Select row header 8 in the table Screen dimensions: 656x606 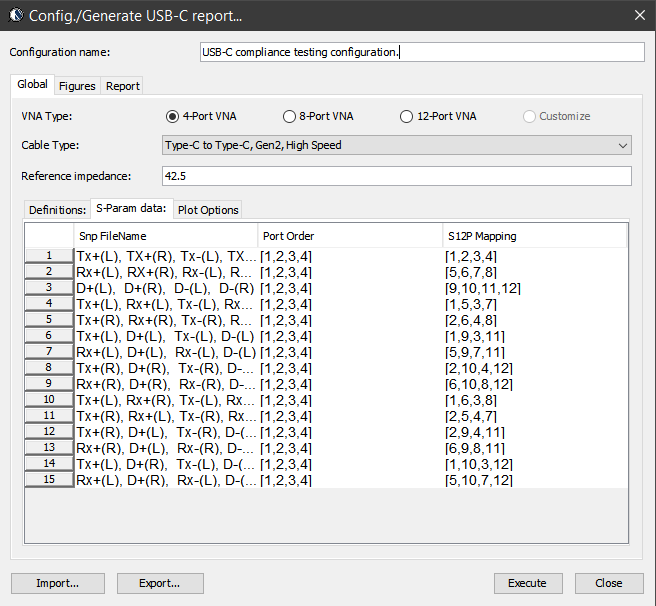49,368
